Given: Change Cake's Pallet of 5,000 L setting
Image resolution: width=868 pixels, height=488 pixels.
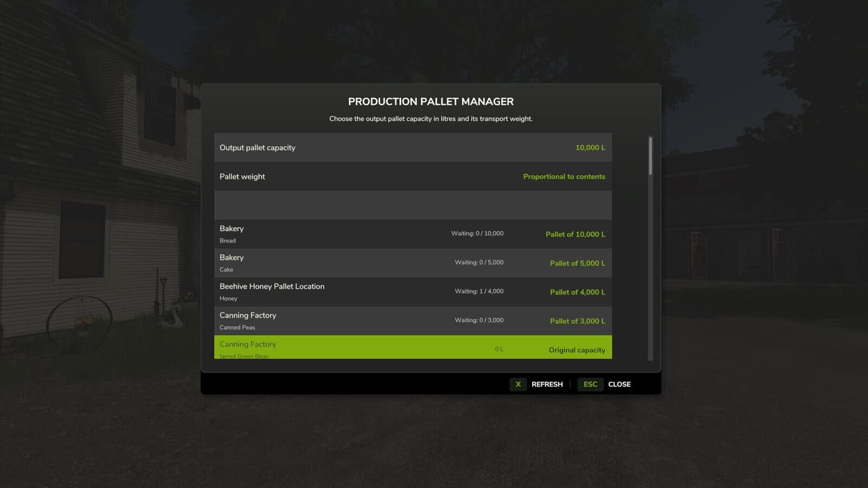Looking at the screenshot, I should (x=577, y=263).
